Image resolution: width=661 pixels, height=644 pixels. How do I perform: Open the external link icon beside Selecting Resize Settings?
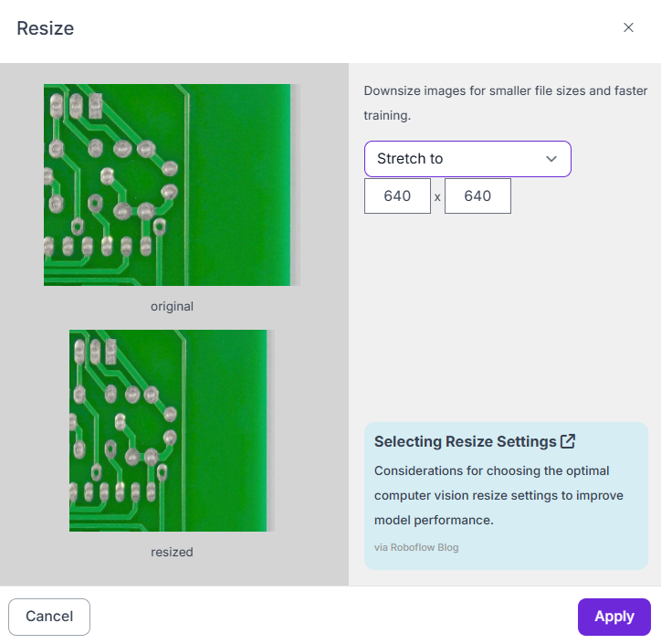[x=568, y=441]
